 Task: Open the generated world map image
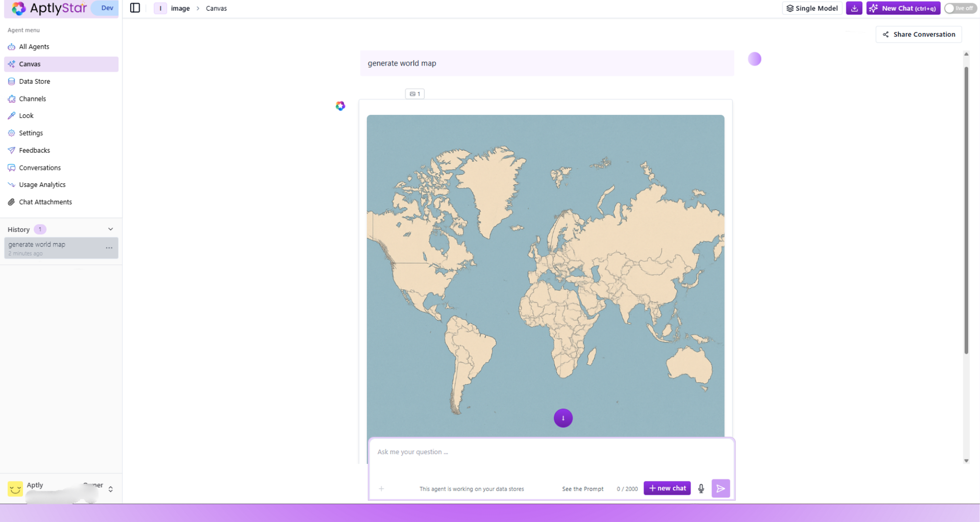pos(545,276)
